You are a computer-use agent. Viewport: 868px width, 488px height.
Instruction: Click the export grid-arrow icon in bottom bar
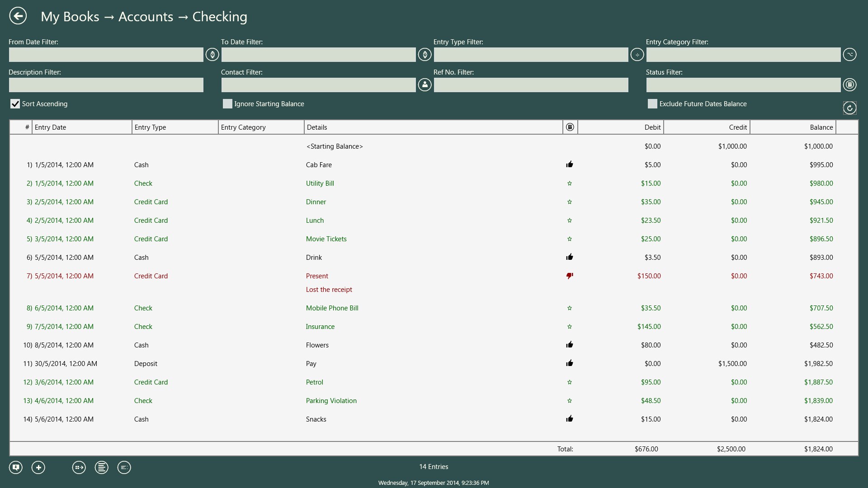[79, 467]
